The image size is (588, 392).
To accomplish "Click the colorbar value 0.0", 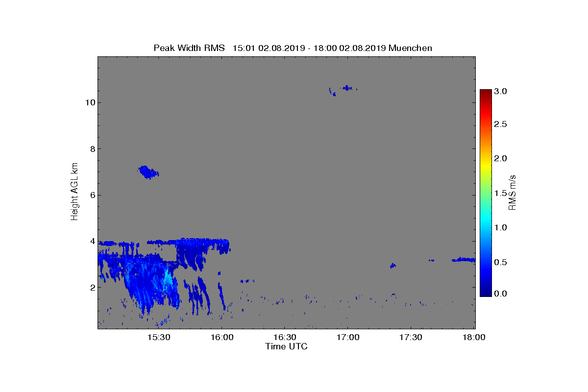I will [500, 294].
